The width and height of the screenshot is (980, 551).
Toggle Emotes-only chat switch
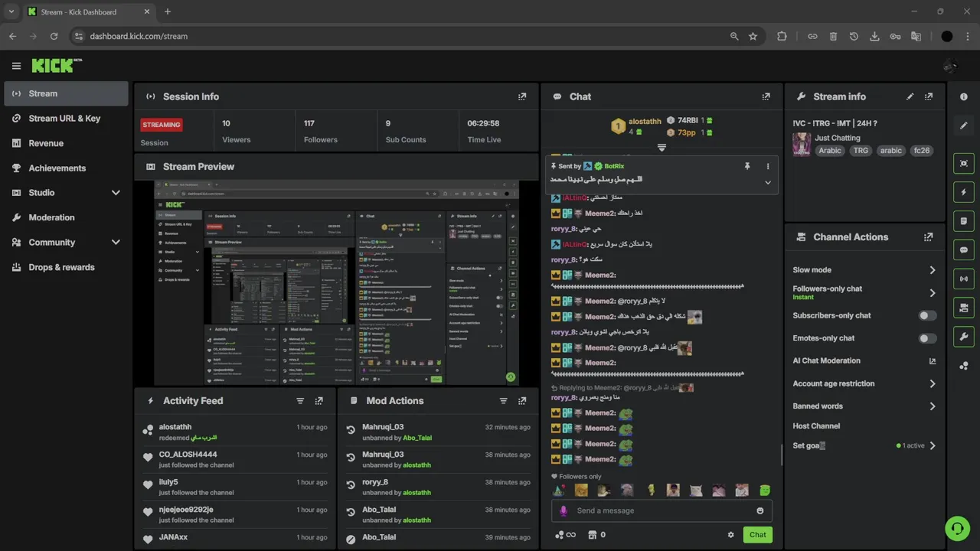point(927,338)
